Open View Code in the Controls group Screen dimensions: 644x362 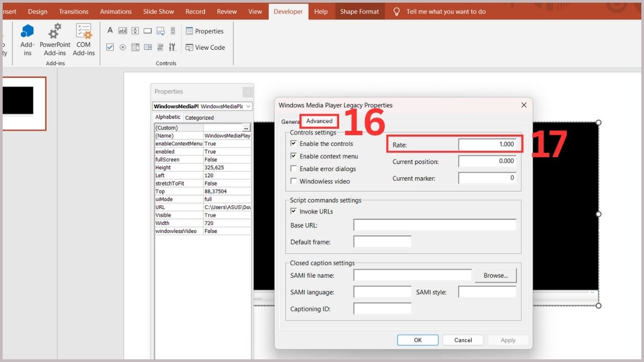pyautogui.click(x=206, y=47)
